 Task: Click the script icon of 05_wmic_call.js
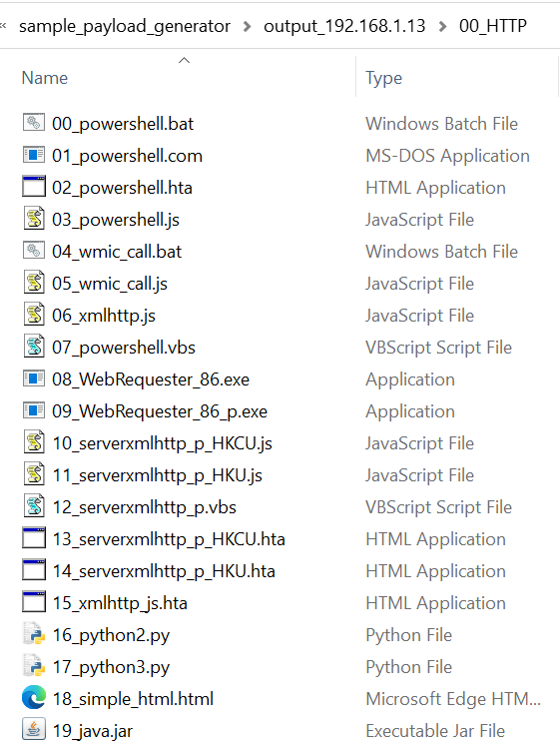[x=34, y=283]
